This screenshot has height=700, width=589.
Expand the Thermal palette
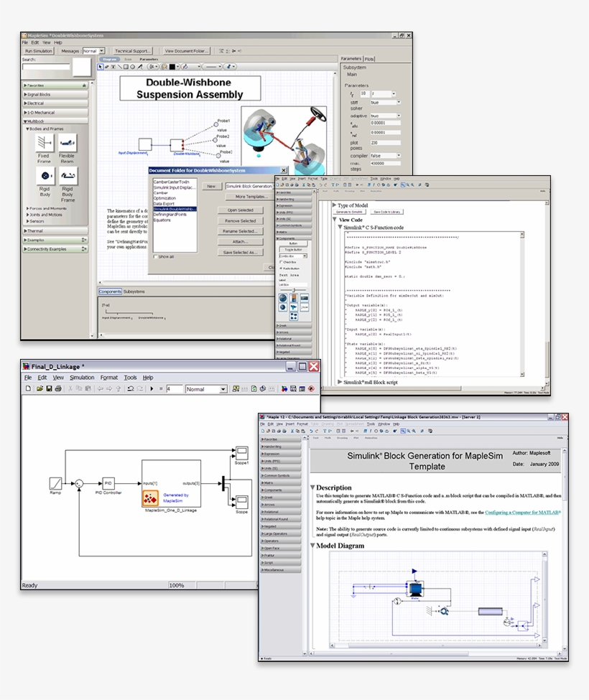coord(55,230)
